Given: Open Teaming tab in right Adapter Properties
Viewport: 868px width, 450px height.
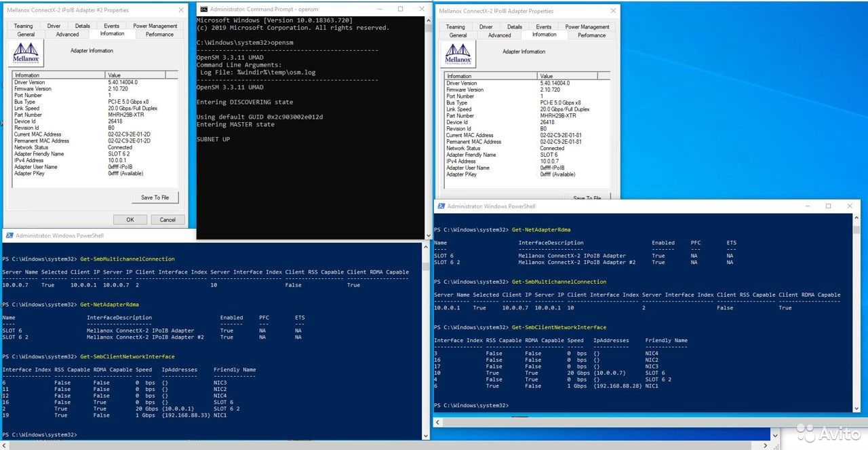Looking at the screenshot, I should 456,27.
